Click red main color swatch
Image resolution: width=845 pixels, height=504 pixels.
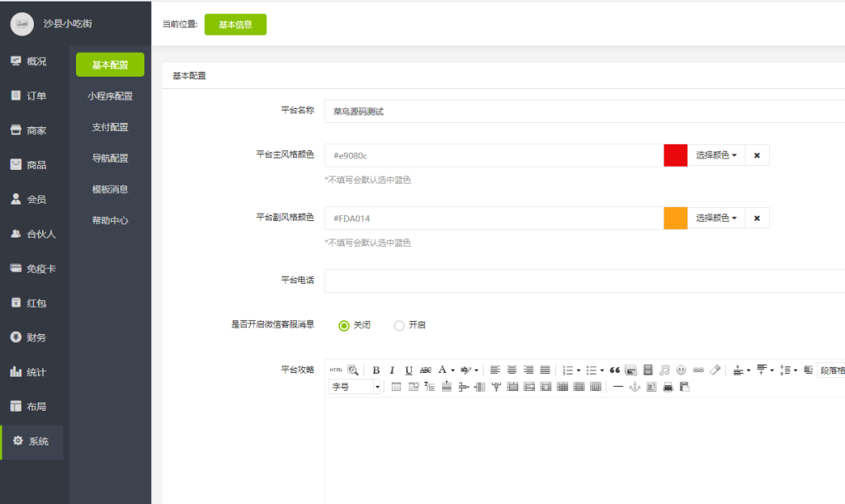(676, 155)
